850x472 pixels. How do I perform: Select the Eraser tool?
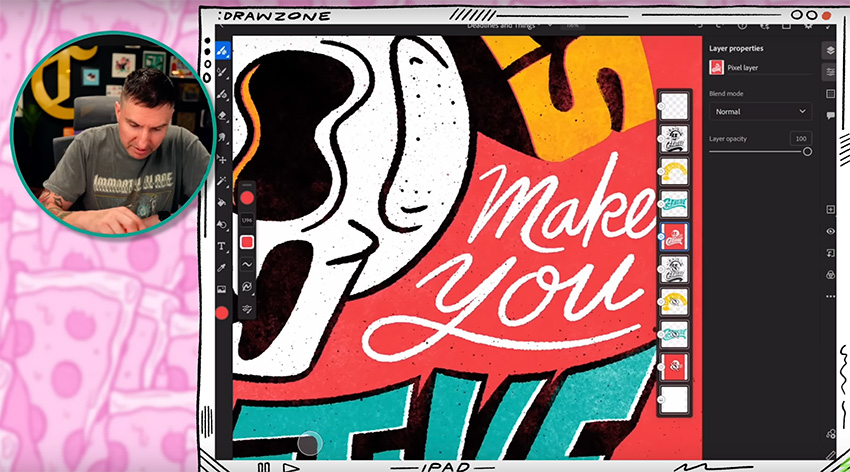[x=222, y=116]
